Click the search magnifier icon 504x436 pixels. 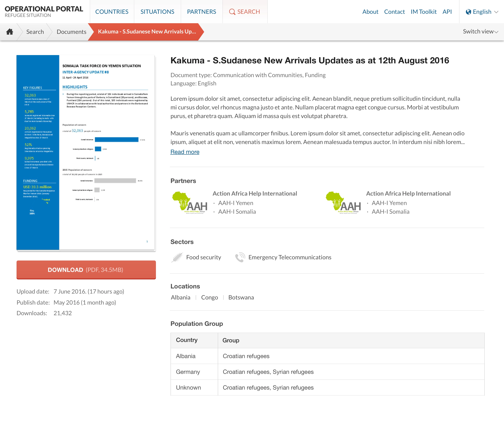(232, 12)
